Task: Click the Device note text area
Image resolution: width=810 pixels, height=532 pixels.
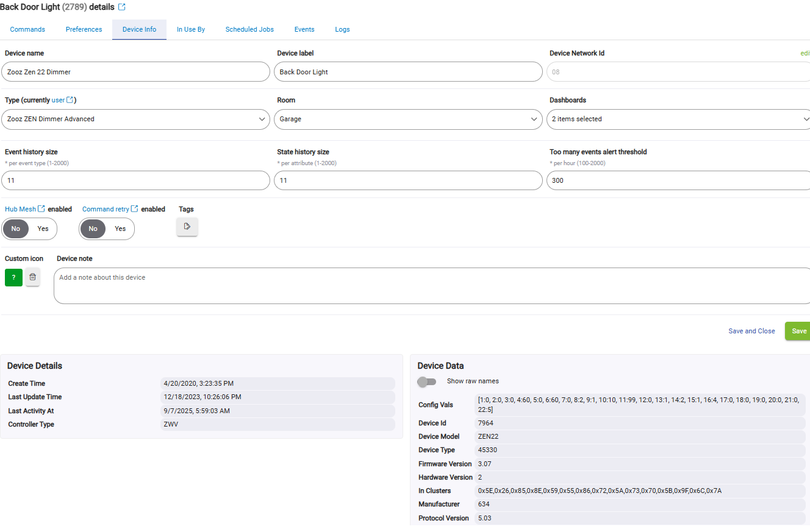Action: pyautogui.click(x=432, y=286)
